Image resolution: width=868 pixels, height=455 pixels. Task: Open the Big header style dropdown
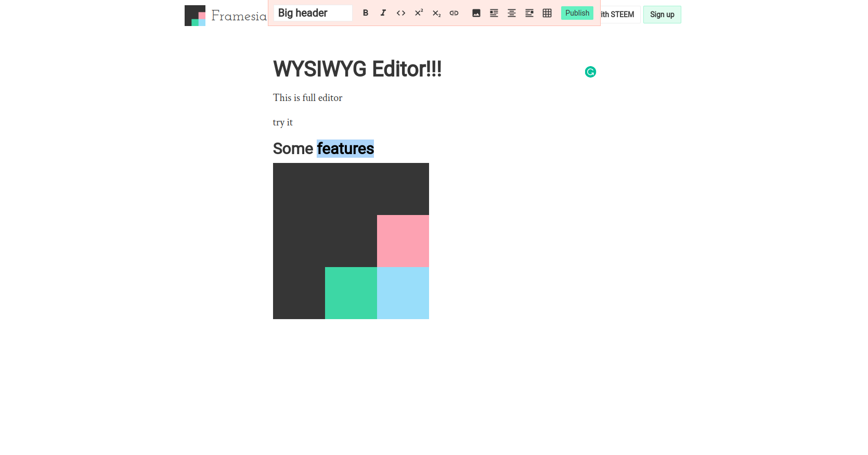pyautogui.click(x=313, y=13)
